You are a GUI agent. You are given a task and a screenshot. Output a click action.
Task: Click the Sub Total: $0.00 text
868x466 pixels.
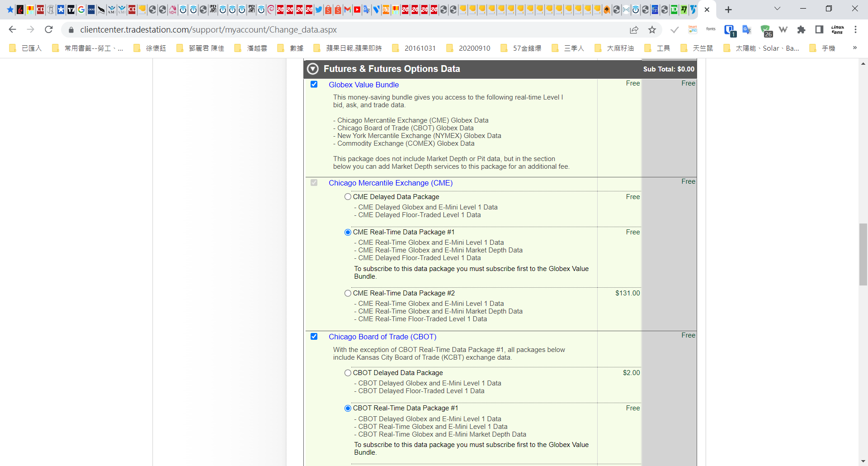click(x=669, y=69)
